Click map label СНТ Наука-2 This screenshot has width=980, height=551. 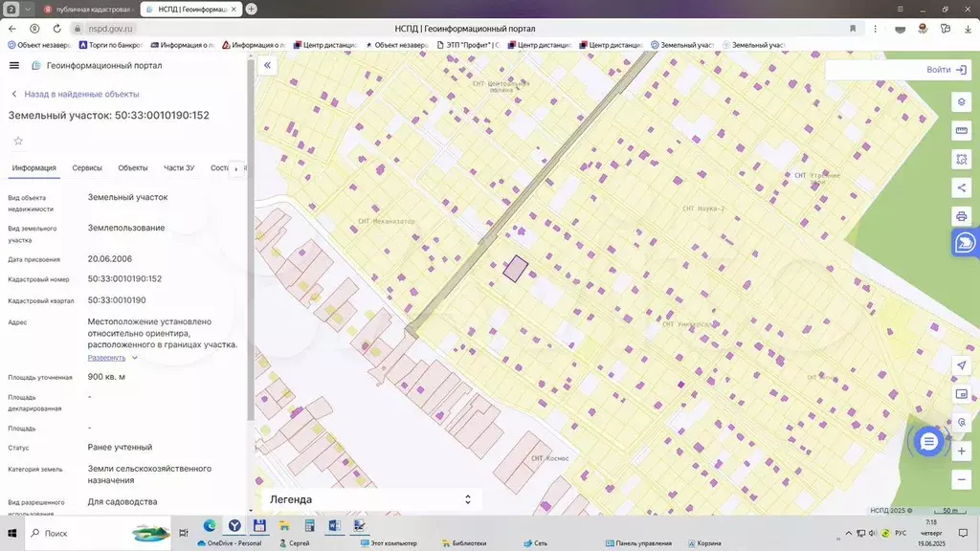click(x=703, y=208)
